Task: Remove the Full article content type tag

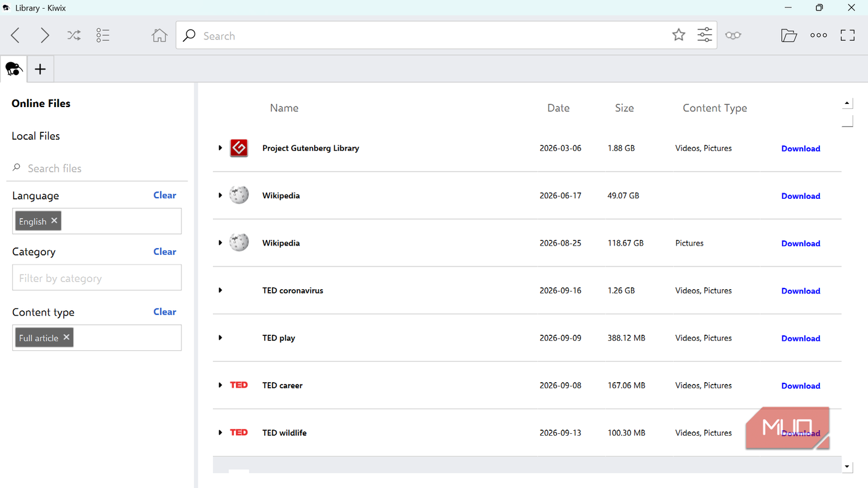Action: 66,337
